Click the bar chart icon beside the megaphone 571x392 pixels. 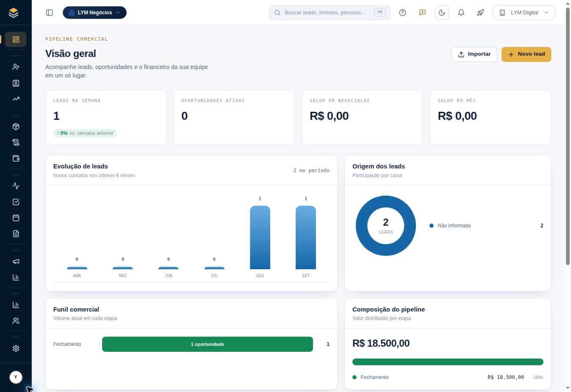16,277
